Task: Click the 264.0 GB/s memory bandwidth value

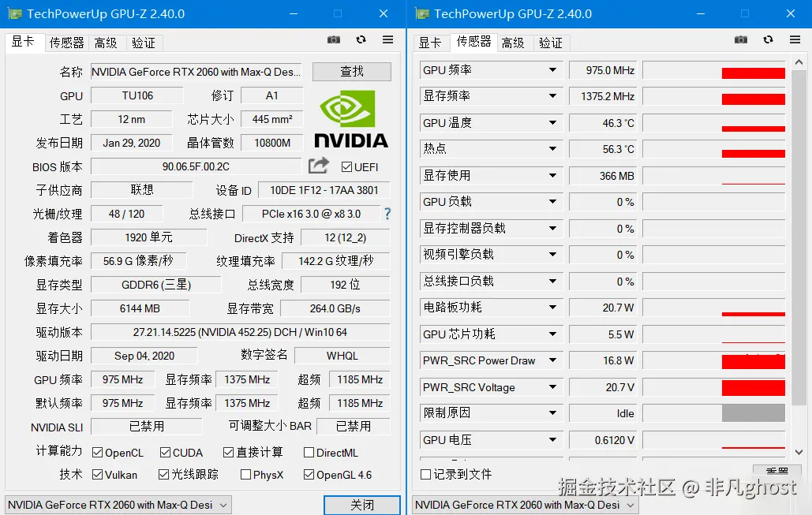Action: tap(335, 308)
